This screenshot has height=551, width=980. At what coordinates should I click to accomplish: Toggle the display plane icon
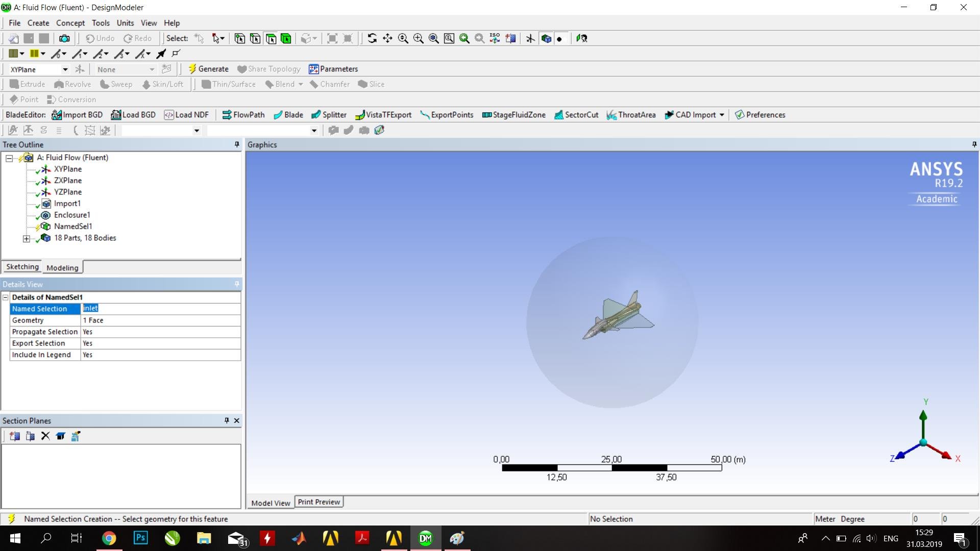tap(531, 38)
